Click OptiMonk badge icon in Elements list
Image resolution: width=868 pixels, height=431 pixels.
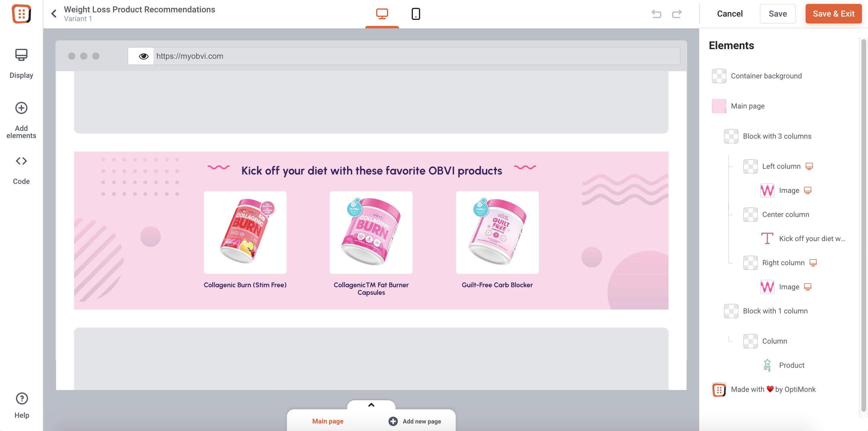click(x=719, y=389)
